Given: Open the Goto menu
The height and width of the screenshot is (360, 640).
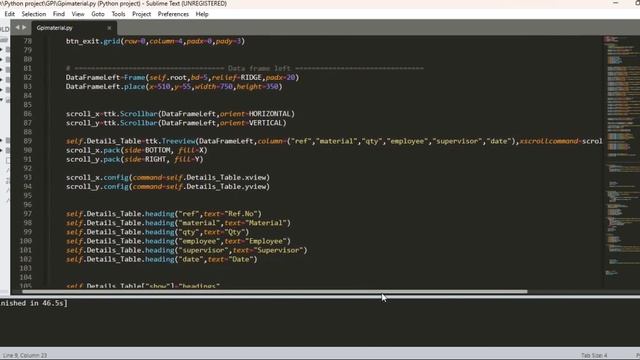Looking at the screenshot, I should coord(98,14).
